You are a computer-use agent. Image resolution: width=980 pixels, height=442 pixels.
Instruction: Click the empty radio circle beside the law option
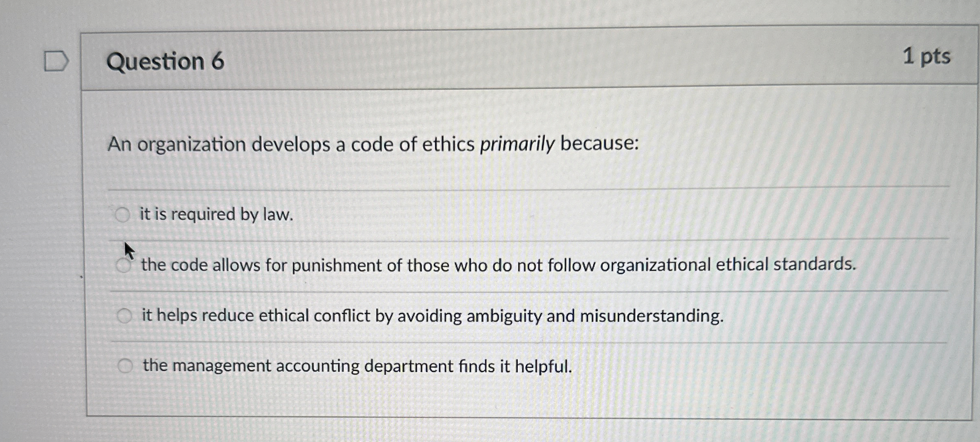(x=122, y=214)
